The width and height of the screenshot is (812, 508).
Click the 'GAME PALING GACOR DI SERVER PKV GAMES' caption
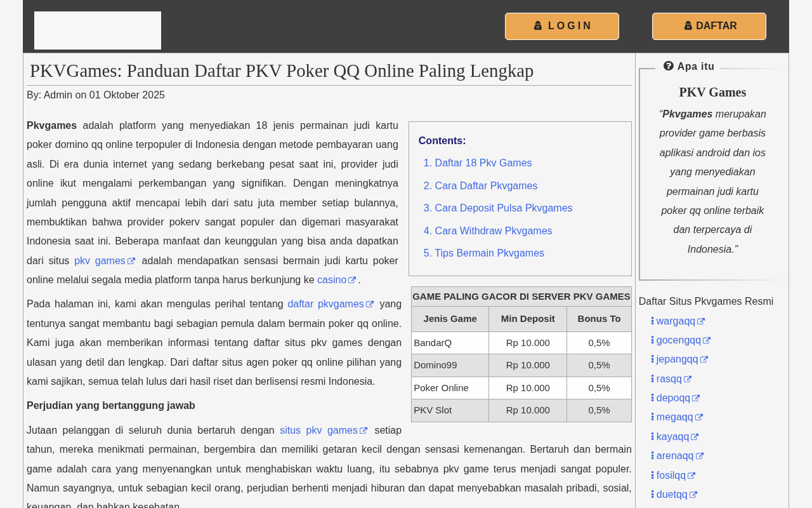pos(521,297)
